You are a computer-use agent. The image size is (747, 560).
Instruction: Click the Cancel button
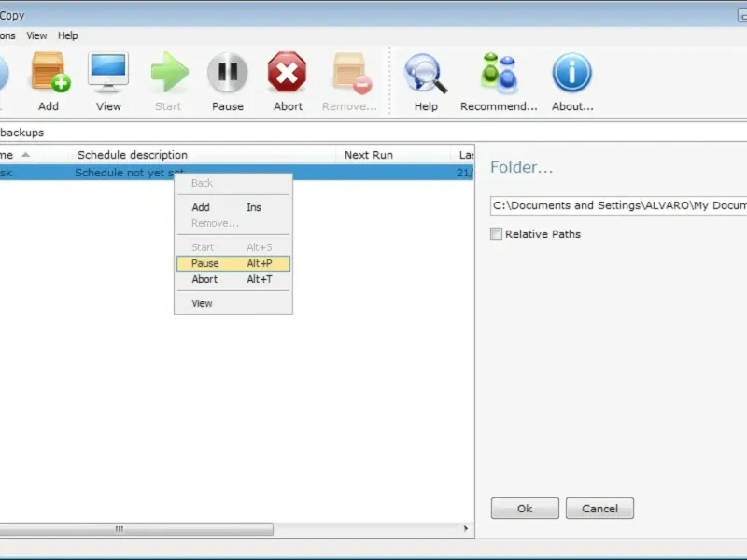tap(599, 508)
